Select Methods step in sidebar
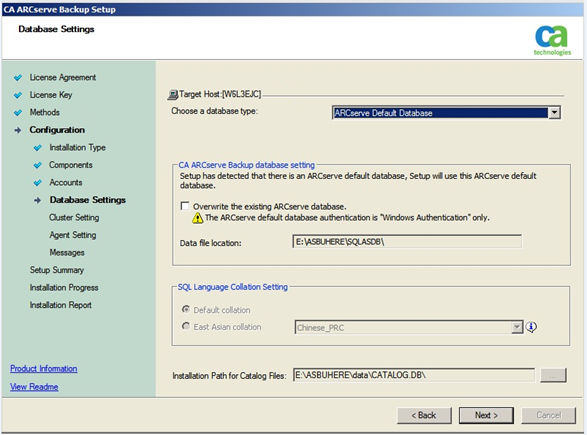Image resolution: width=587 pixels, height=435 pixels. [45, 112]
